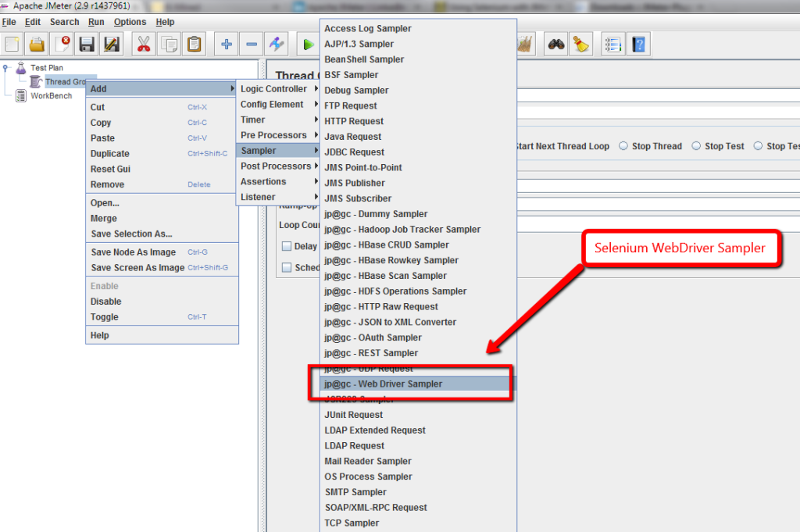The height and width of the screenshot is (532, 800).
Task: Click the Close test plan toolbar icon
Action: point(62,45)
